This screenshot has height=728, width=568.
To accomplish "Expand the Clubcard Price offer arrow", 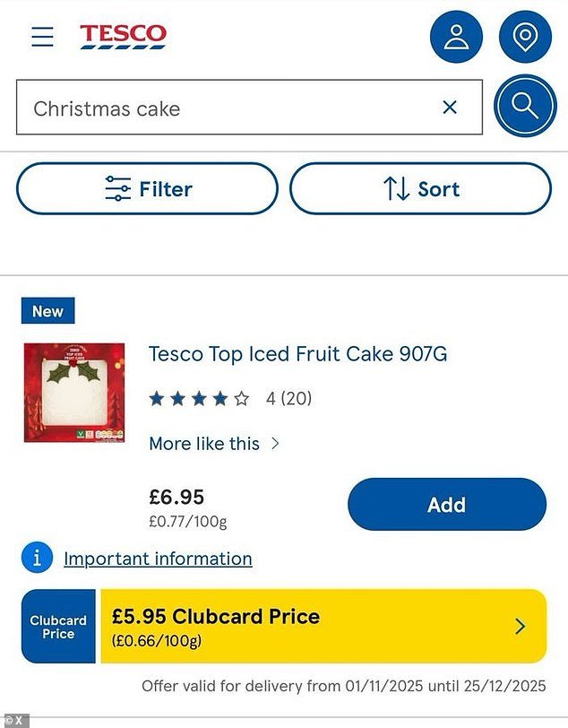I will (521, 626).
